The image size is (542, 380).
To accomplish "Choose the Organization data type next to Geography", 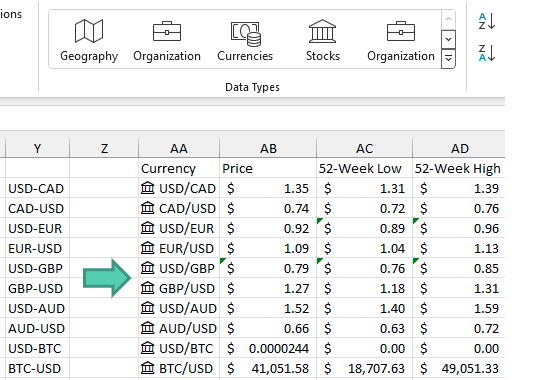I will (x=167, y=40).
